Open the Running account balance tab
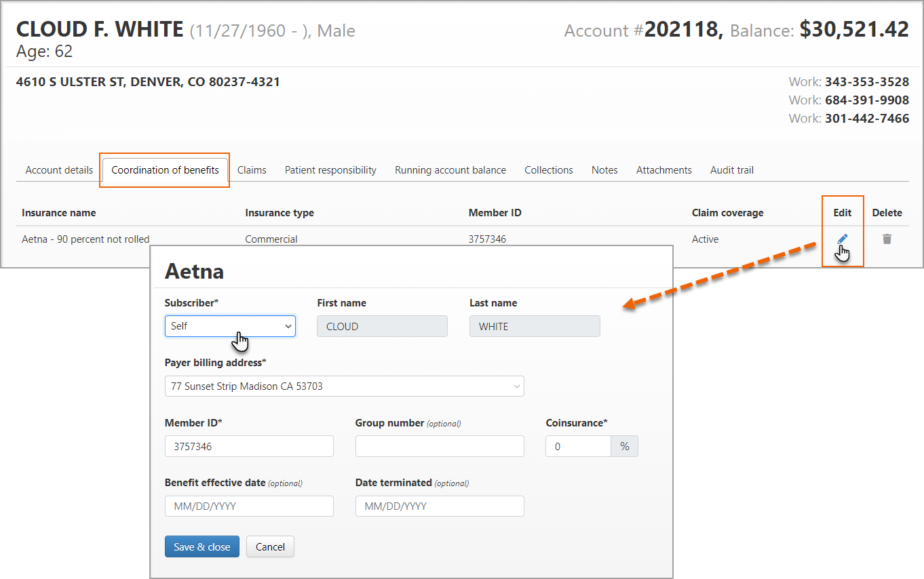The image size is (924, 579). [450, 170]
